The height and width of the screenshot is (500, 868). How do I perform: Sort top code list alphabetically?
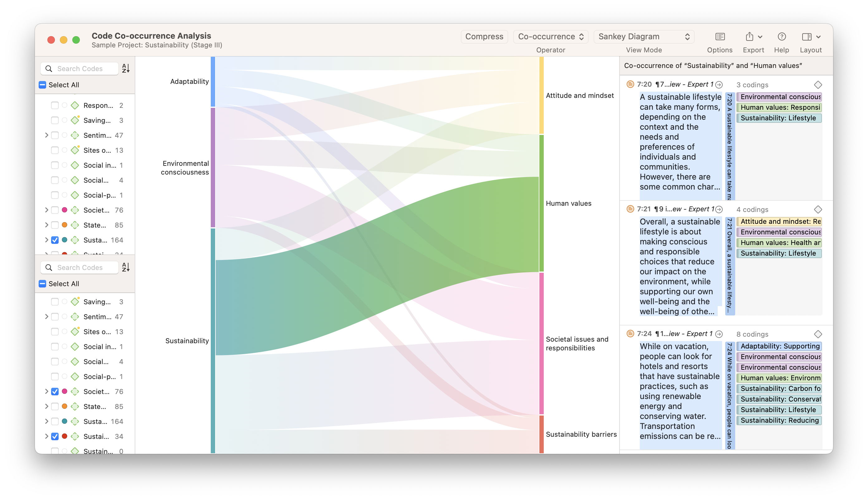pyautogui.click(x=126, y=68)
